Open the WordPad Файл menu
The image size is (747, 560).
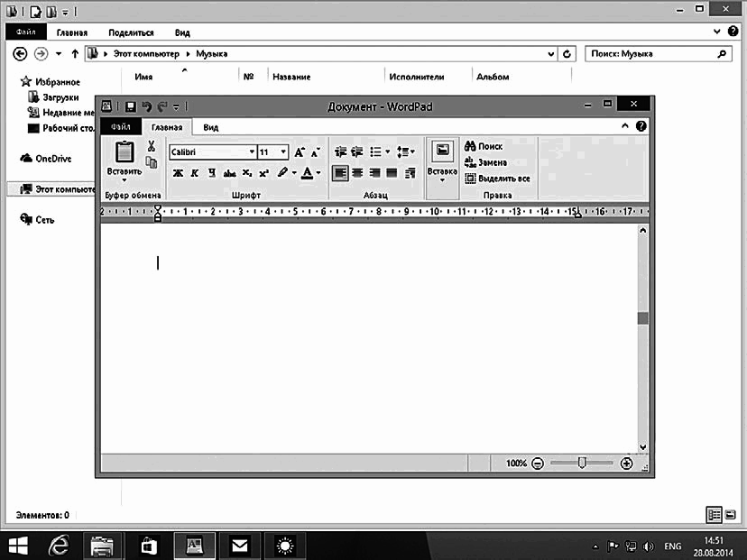[x=121, y=126]
